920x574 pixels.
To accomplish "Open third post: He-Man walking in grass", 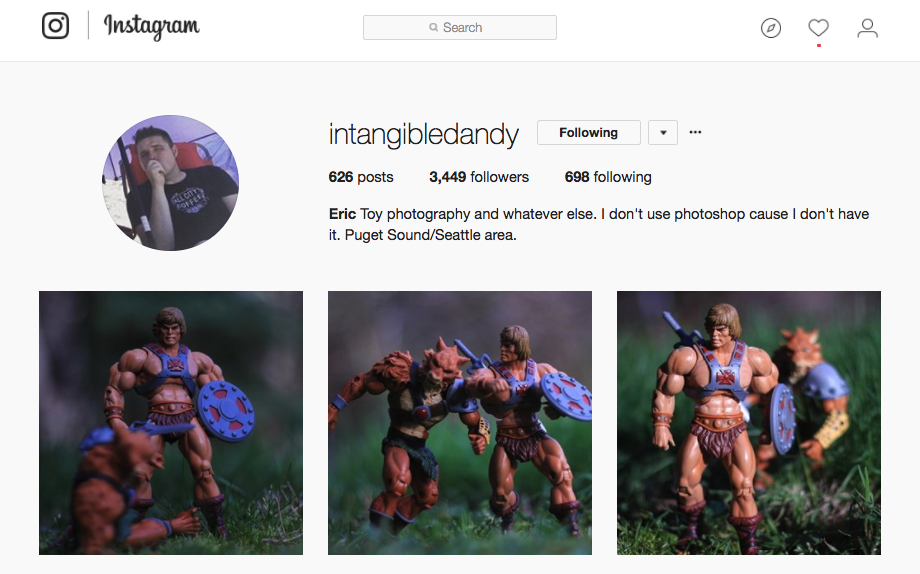I will [749, 423].
